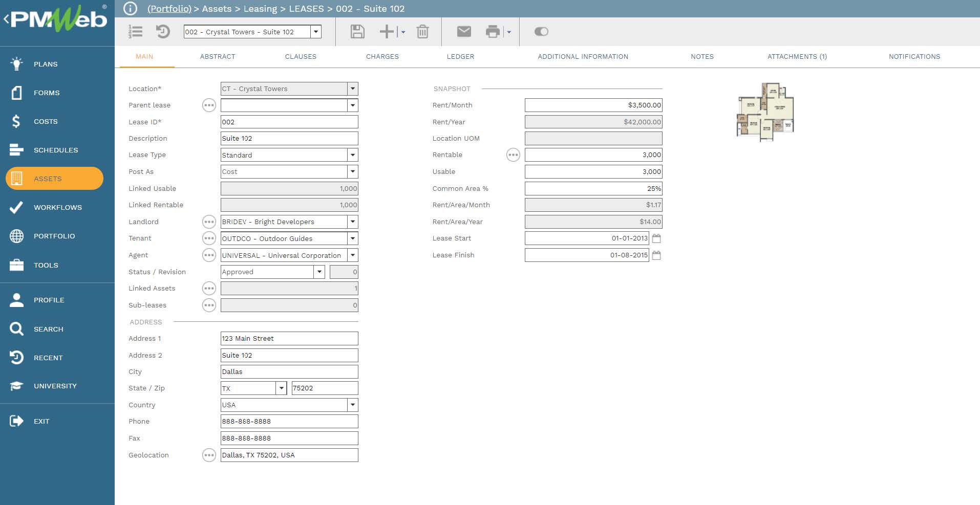Expand the Agent dropdown
The image size is (980, 505).
pos(352,255)
